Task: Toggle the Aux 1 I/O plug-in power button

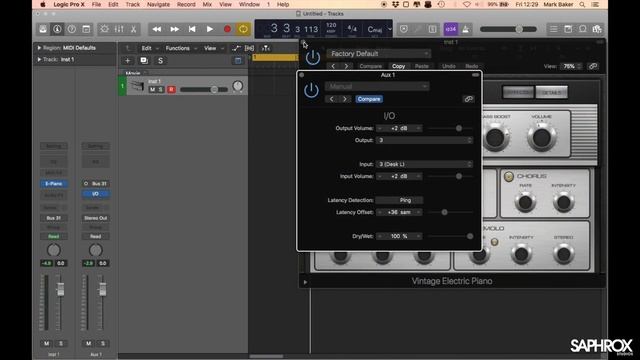Action: click(x=311, y=90)
